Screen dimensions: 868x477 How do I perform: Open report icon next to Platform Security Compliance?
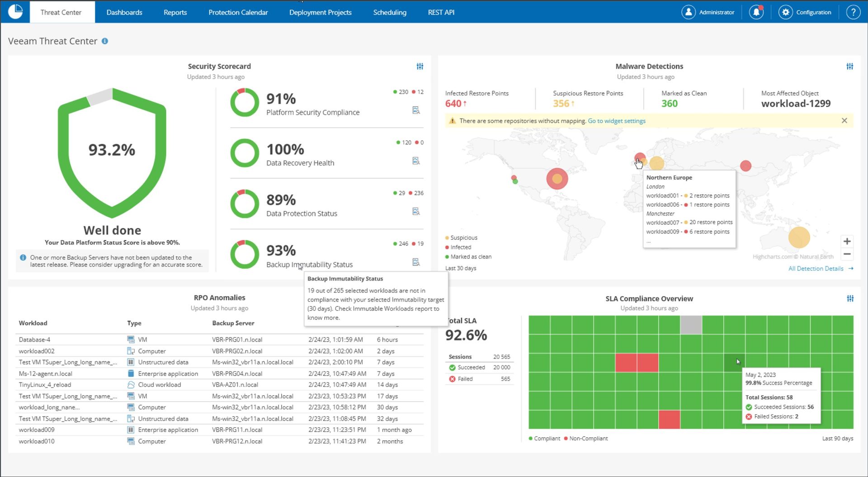click(416, 109)
